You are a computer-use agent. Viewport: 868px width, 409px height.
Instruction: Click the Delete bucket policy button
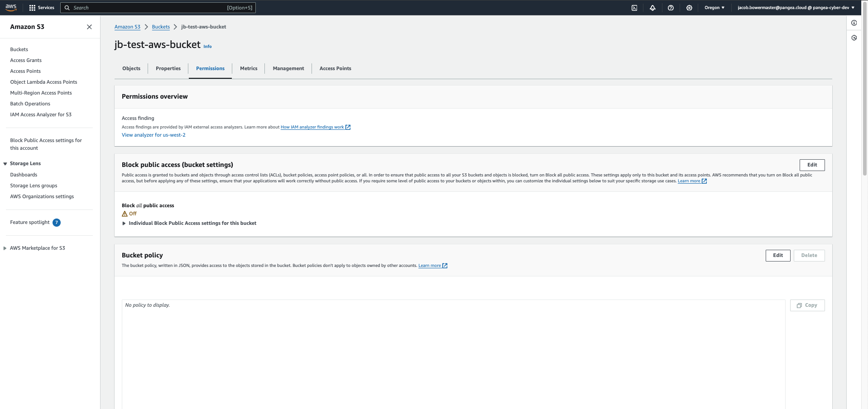click(x=809, y=256)
